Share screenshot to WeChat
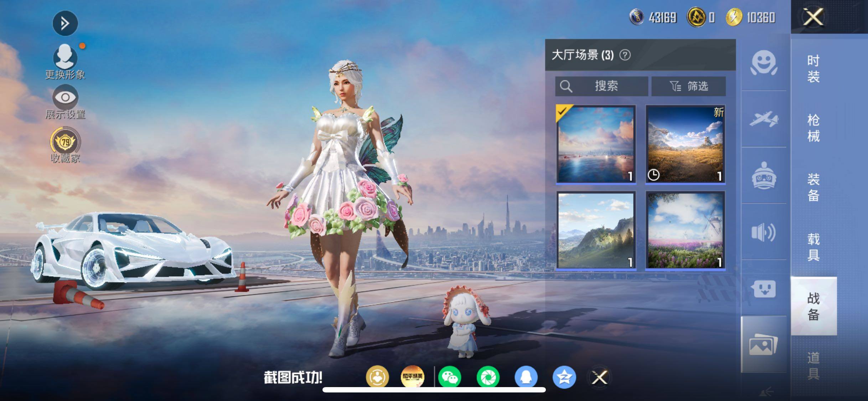868x401 pixels. (x=450, y=377)
